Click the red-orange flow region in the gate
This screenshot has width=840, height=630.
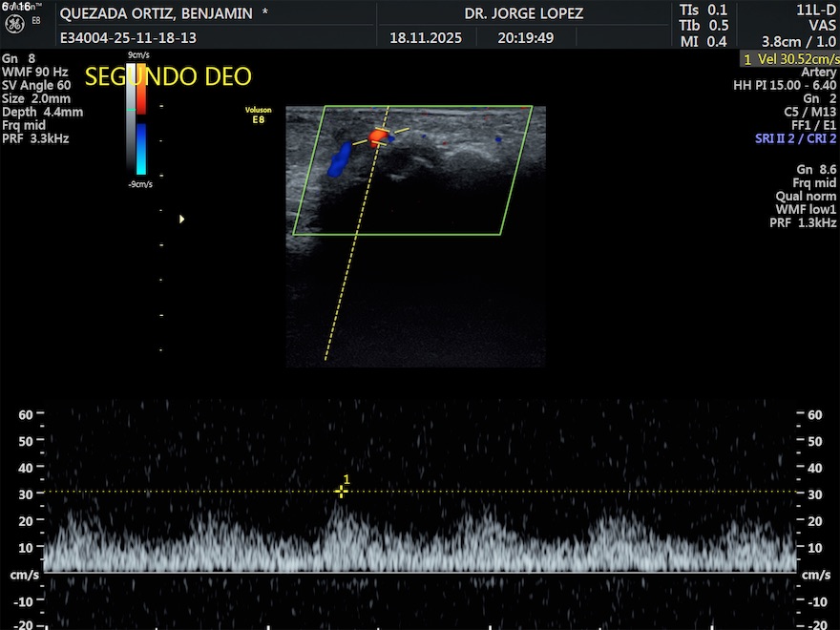(x=377, y=137)
